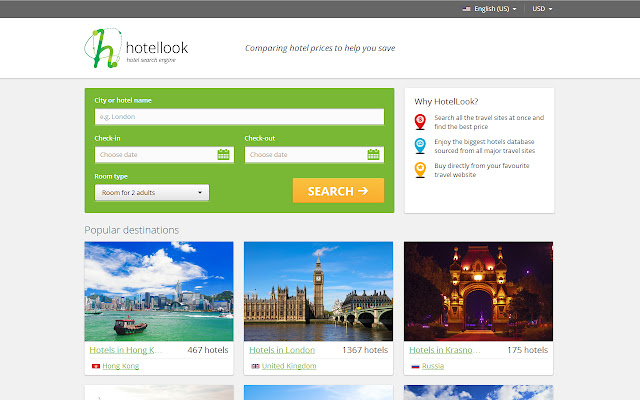Click the 175 hotels count text

click(x=528, y=350)
